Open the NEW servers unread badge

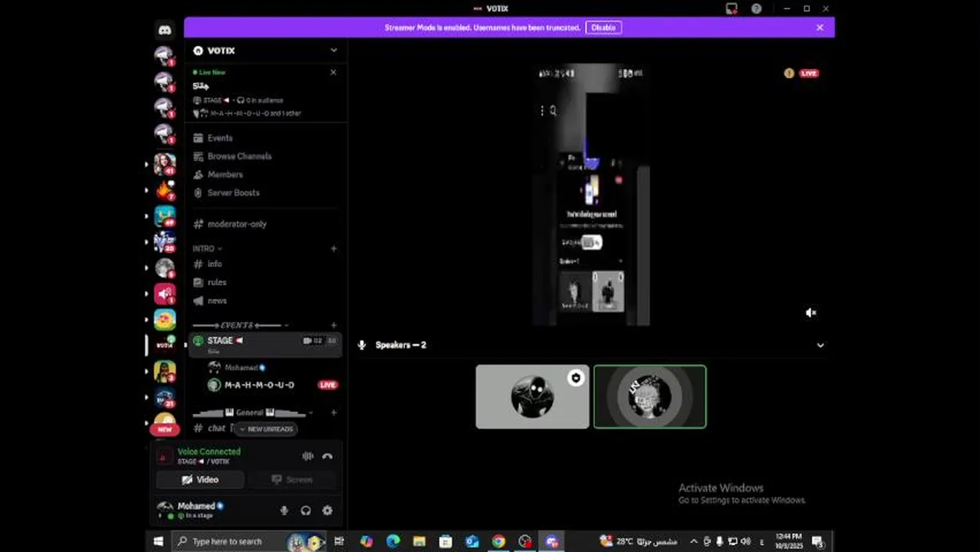(x=164, y=429)
